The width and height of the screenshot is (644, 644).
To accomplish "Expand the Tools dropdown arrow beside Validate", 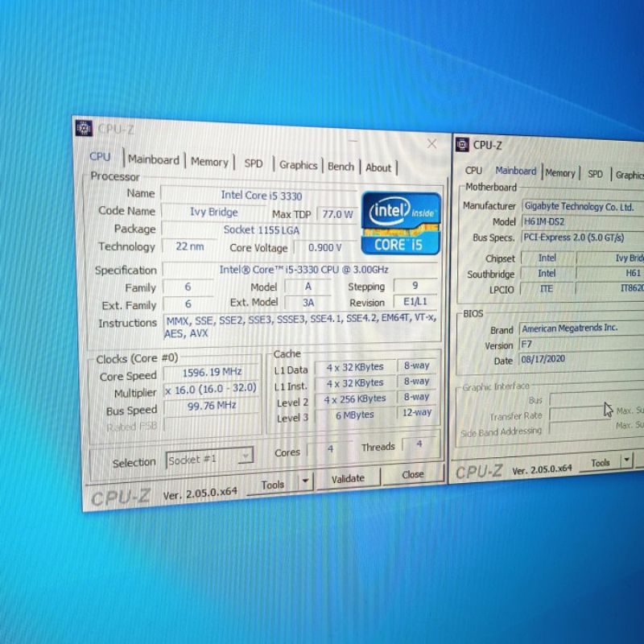I will (x=305, y=481).
